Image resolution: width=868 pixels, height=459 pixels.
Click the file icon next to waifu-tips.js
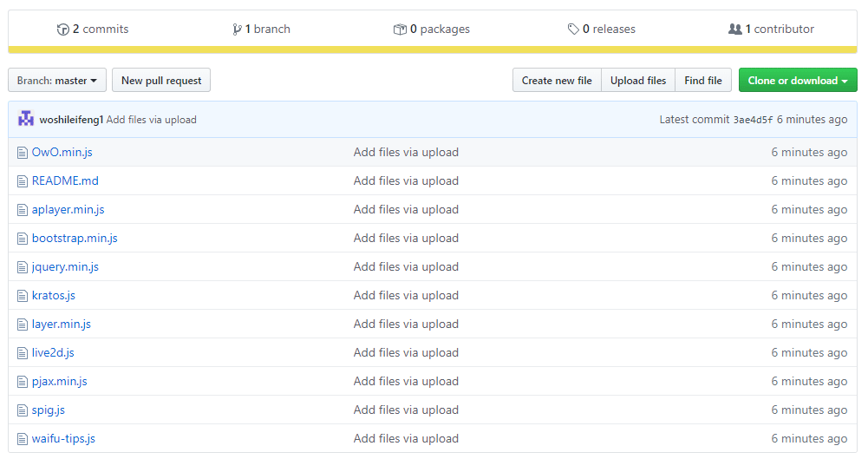point(23,439)
